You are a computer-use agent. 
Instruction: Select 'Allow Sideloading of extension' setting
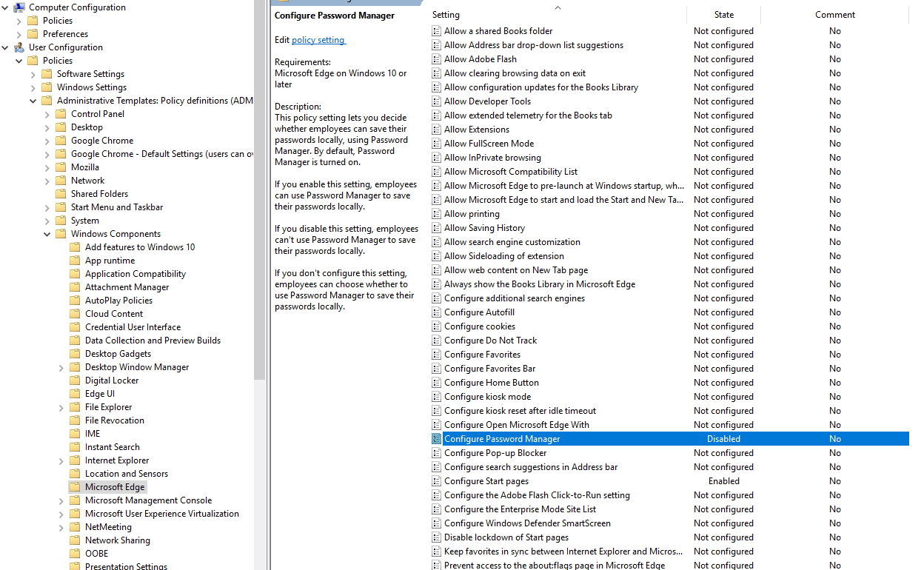tap(504, 256)
